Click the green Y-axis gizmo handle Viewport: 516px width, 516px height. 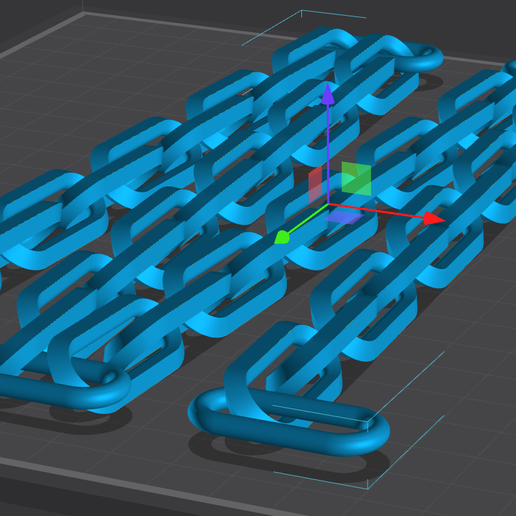pos(281,238)
